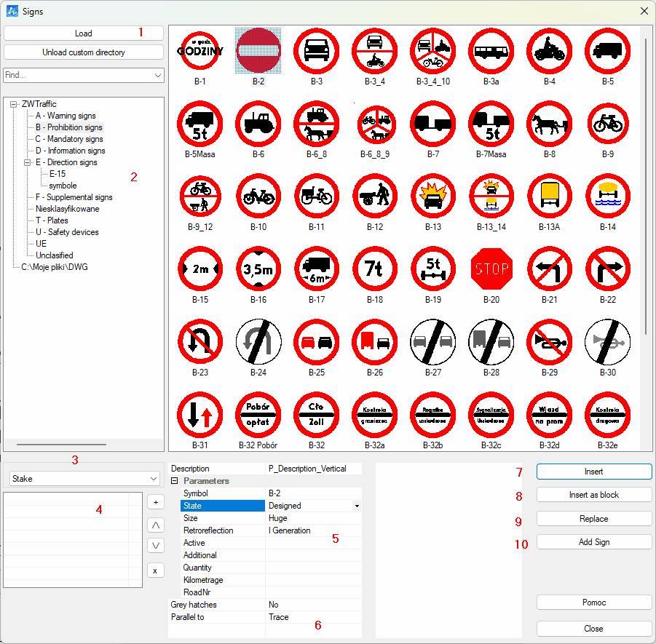The height and width of the screenshot is (644, 656).
Task: Open U - Safety devices category
Action: (x=67, y=232)
